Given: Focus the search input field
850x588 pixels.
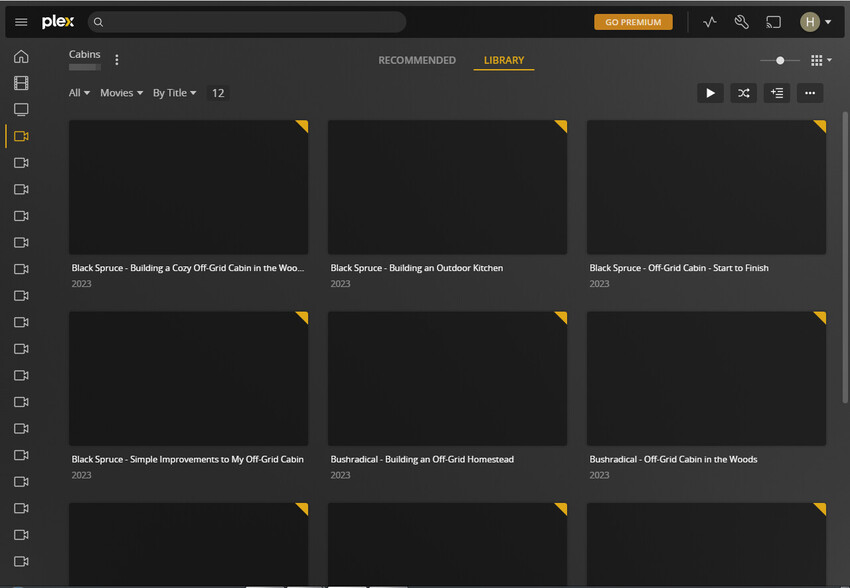Looking at the screenshot, I should pos(247,22).
